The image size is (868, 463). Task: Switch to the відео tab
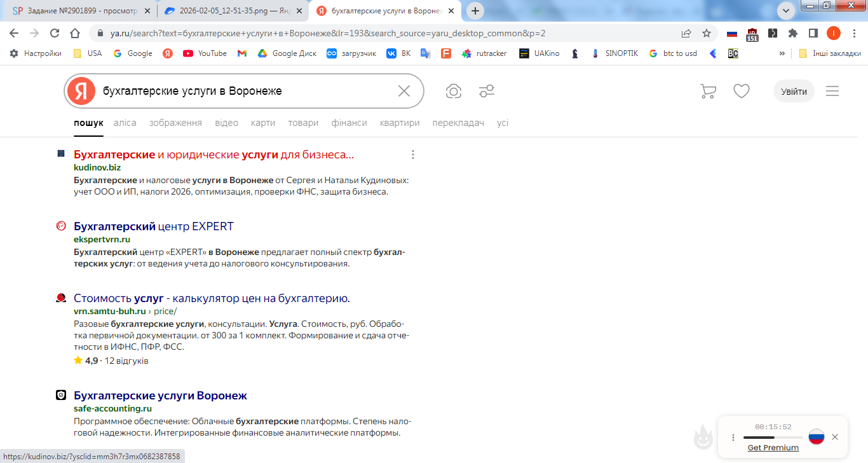(x=226, y=123)
